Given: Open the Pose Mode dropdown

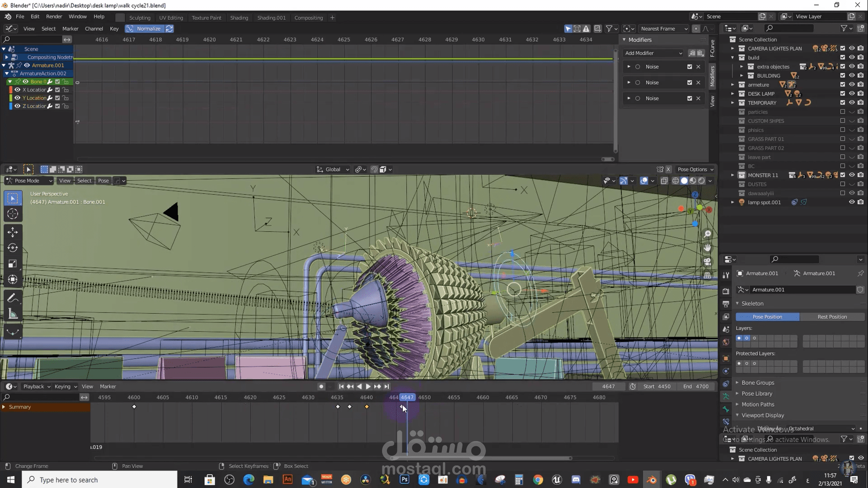Looking at the screenshot, I should [29, 181].
